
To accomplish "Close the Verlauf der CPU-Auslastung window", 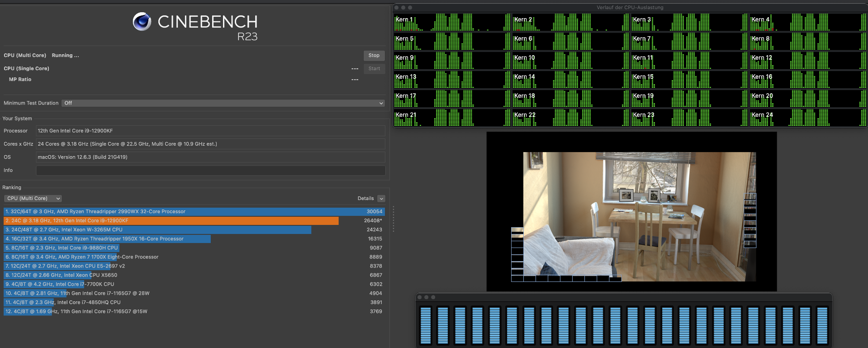I will tap(397, 8).
